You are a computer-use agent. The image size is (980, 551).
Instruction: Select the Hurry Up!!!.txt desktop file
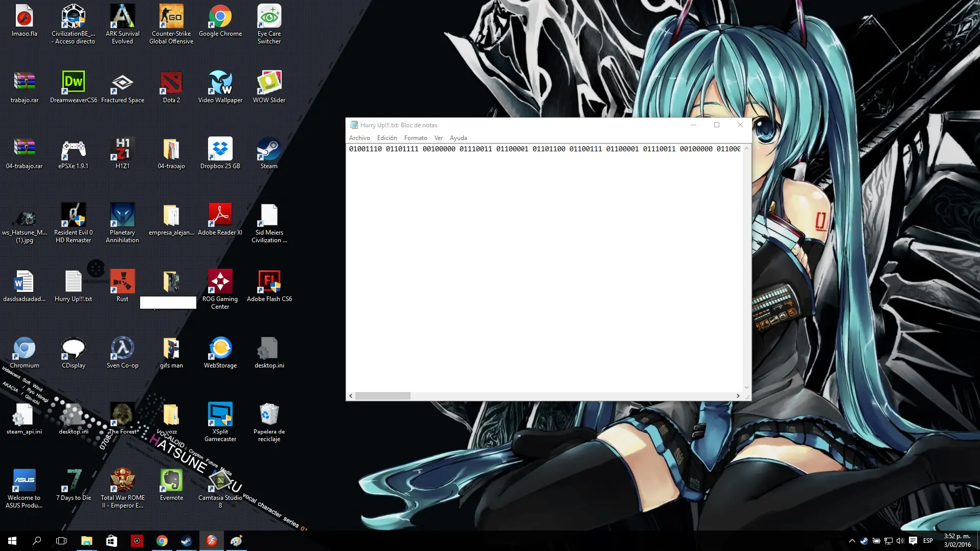74,286
